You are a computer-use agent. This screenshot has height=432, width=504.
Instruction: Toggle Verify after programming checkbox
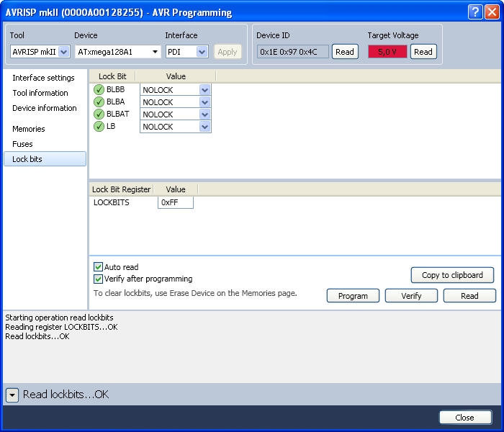[99, 279]
